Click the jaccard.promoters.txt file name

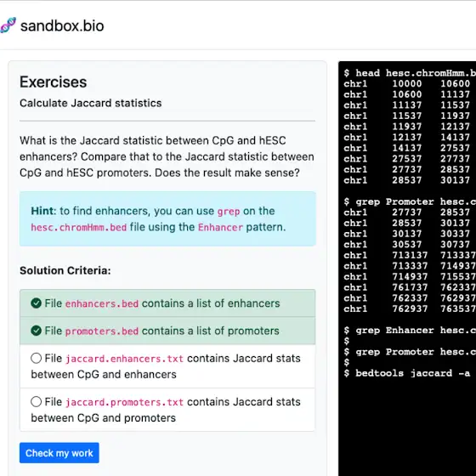point(124,402)
